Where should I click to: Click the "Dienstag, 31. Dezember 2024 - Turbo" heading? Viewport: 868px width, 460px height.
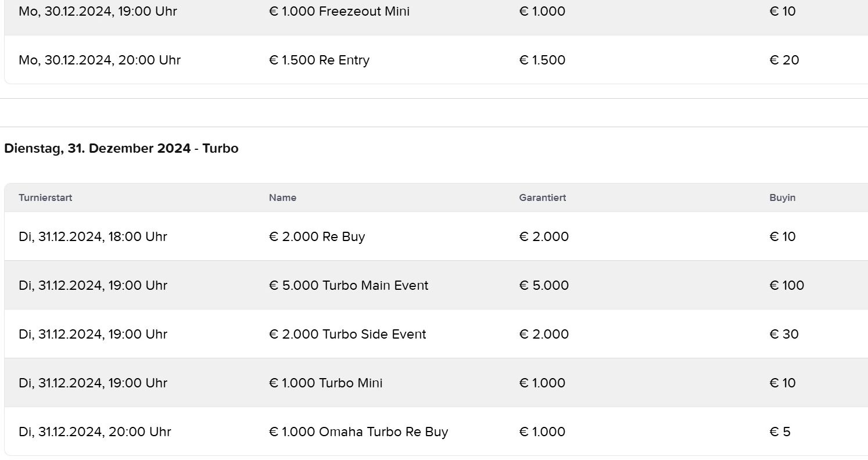[x=121, y=148]
